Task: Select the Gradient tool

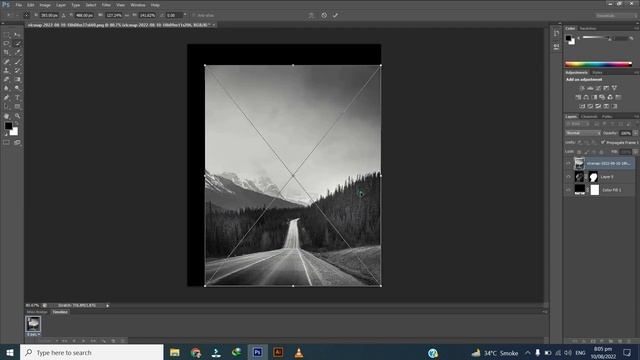Action: tap(17, 80)
